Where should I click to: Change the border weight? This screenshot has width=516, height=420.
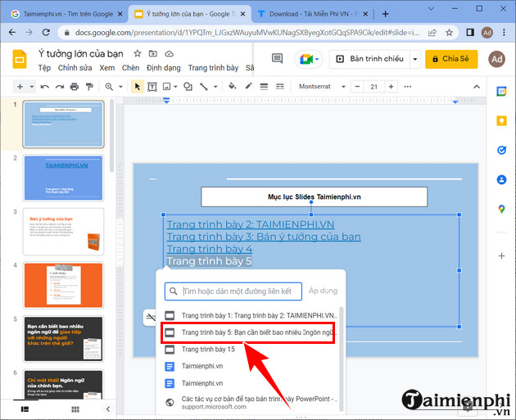click(264, 87)
